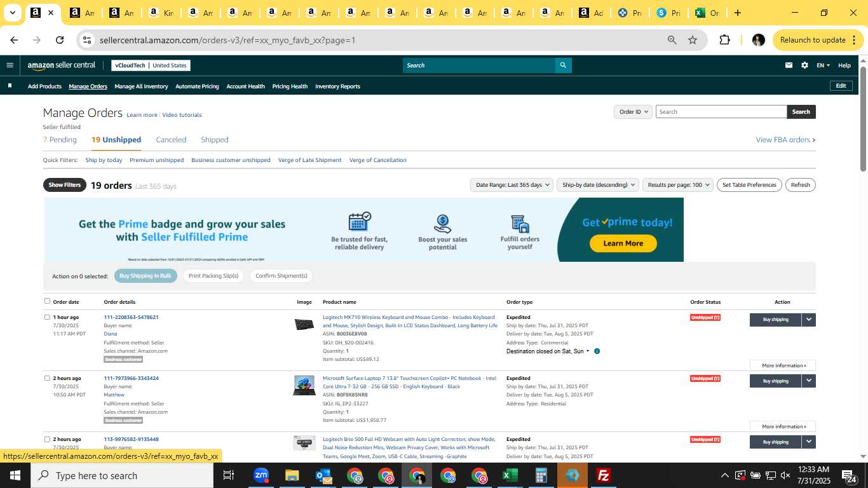This screenshot has width=868, height=488.
Task: Open Set Table Preferences
Action: (749, 185)
